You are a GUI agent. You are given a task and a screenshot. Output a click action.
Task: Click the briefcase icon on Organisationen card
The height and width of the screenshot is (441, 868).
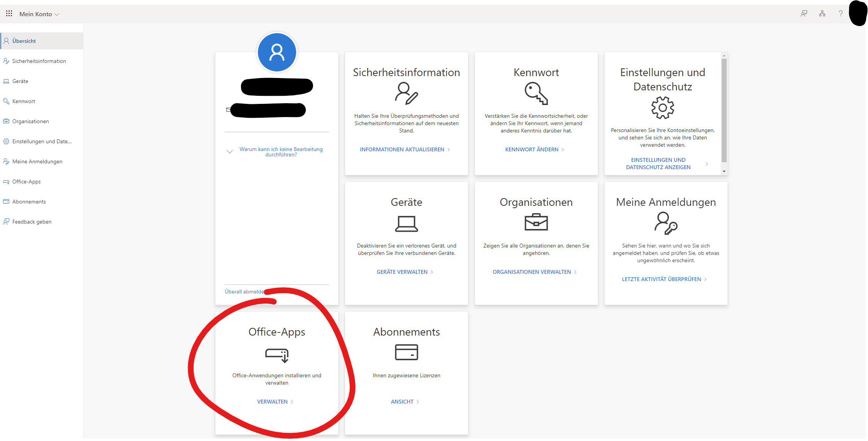click(536, 222)
